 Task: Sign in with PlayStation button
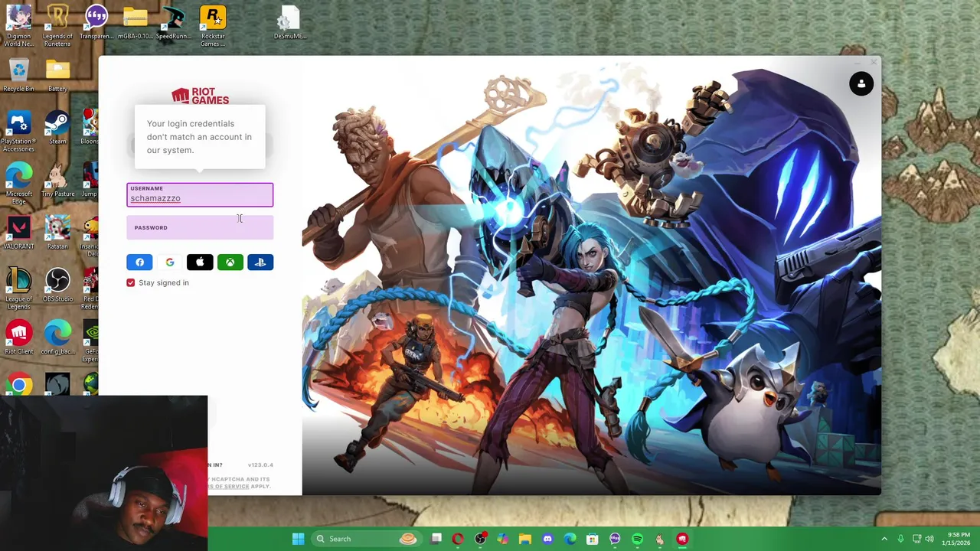click(x=260, y=262)
